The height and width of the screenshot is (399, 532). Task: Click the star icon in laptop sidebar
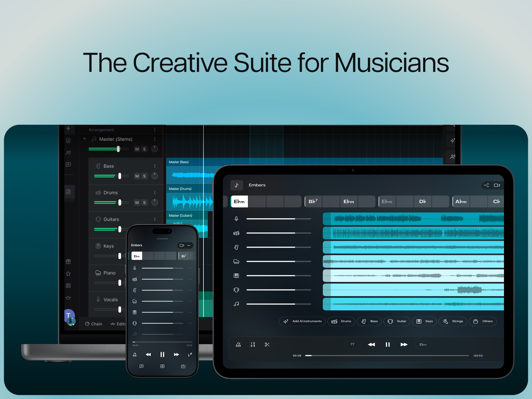pyautogui.click(x=68, y=274)
